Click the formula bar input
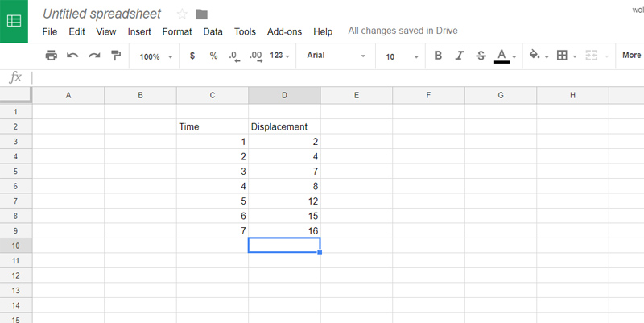The width and height of the screenshot is (644, 323). (x=322, y=77)
